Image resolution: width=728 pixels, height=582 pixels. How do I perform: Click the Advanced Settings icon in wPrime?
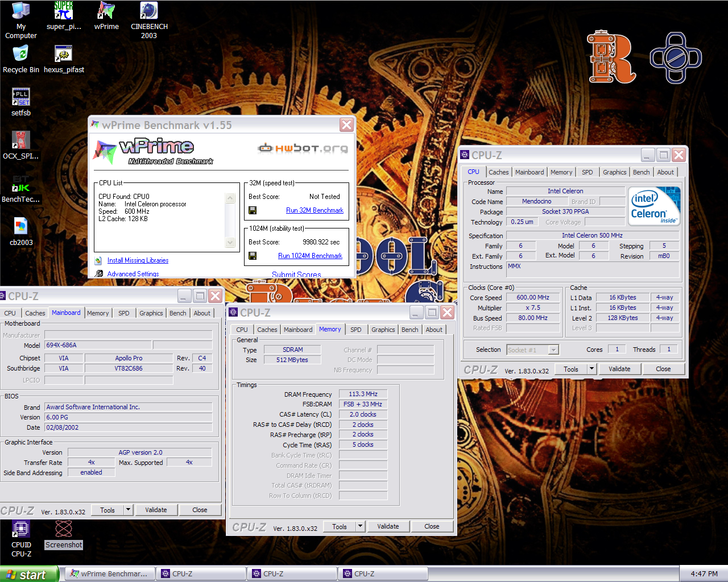coord(99,273)
